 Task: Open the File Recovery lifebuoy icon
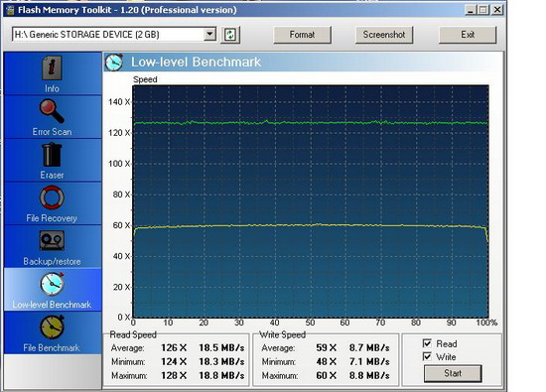[x=52, y=197]
